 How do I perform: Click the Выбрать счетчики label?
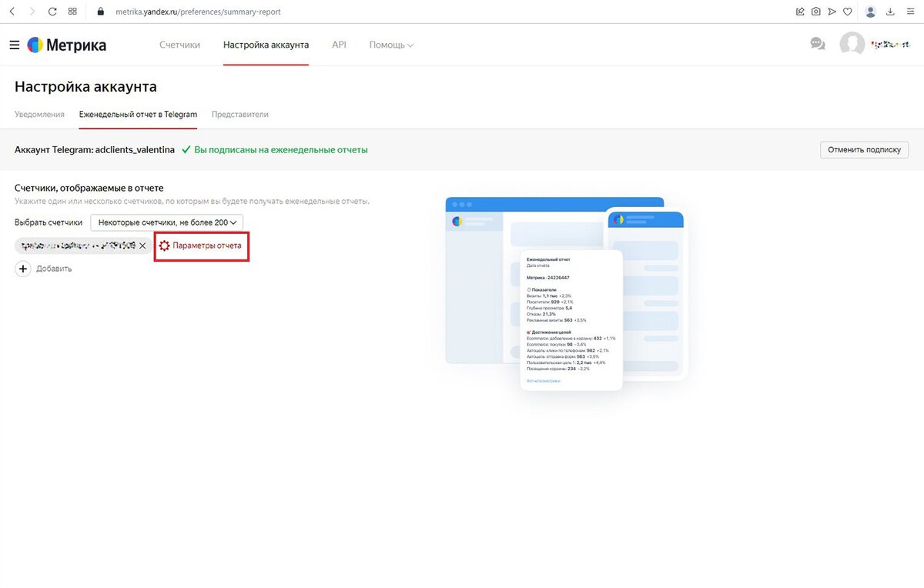tap(49, 222)
